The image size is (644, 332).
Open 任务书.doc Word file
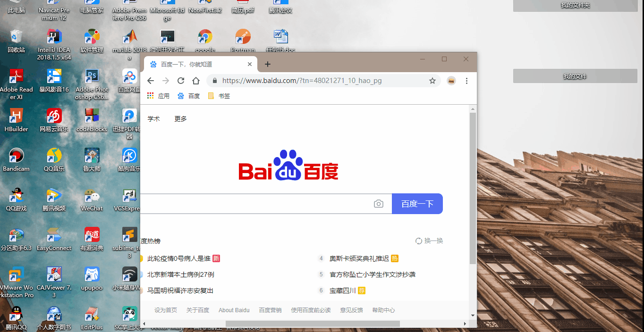[x=280, y=41]
